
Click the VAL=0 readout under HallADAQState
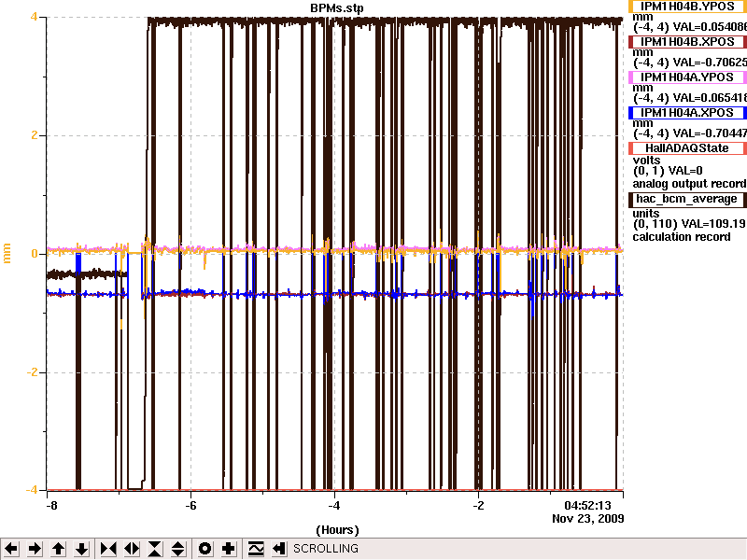tap(685, 171)
